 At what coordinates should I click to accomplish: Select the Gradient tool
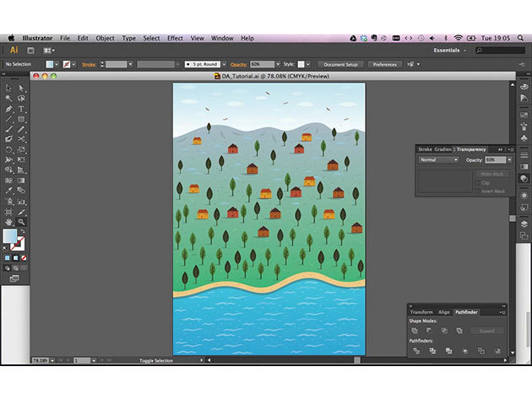tap(21, 181)
